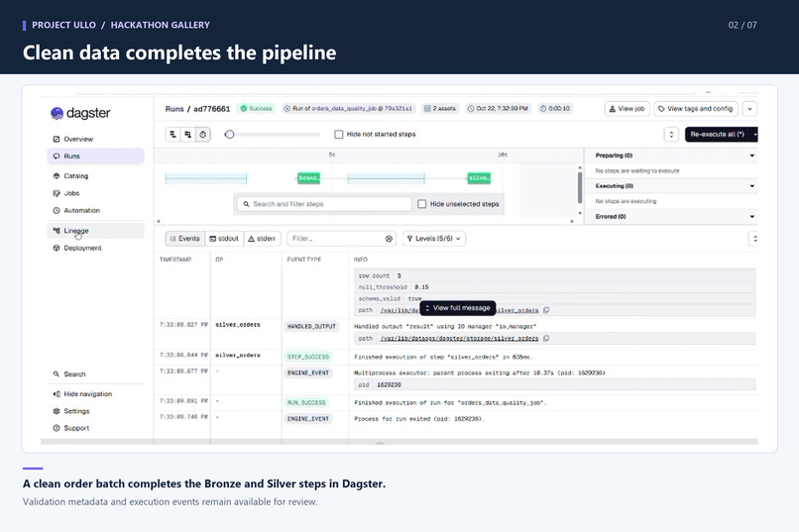Screen dimensions: 799x532
Task: Click the 0:00:10 duration tag
Action: click(x=555, y=108)
